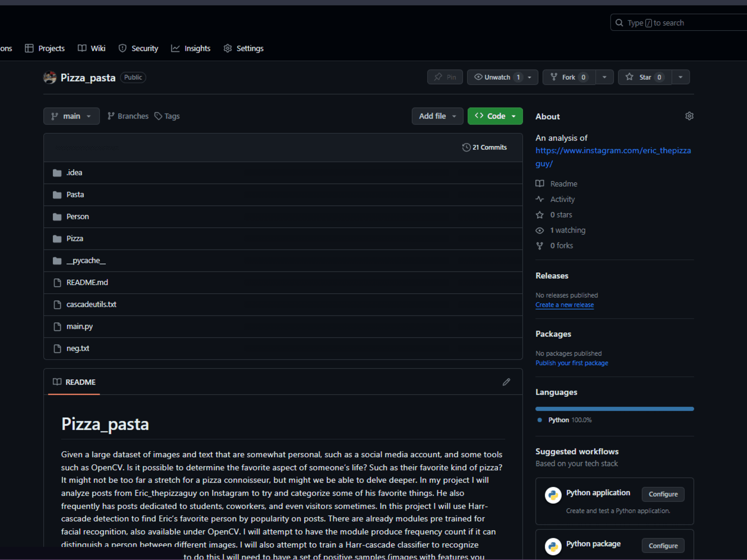Click the Python language bar

tap(615, 409)
